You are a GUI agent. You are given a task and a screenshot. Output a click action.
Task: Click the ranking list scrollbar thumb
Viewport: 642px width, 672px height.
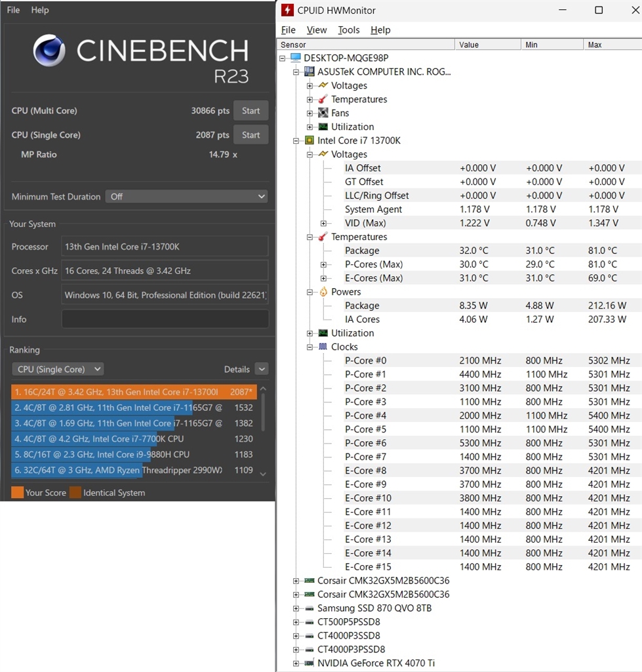tap(263, 412)
